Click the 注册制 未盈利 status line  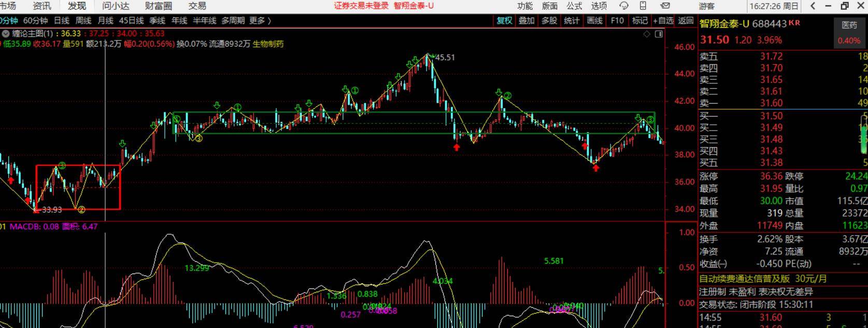[x=756, y=292]
